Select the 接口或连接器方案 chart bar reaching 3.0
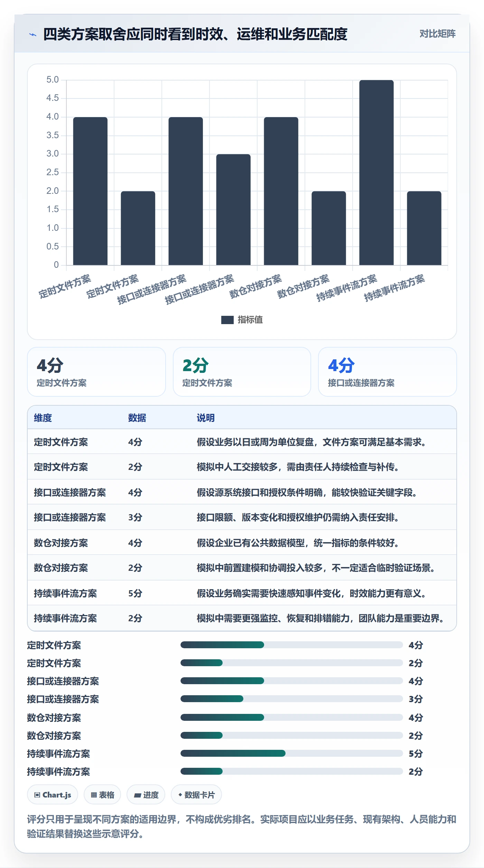Screen dimensions: 484x868 pyautogui.click(x=233, y=210)
